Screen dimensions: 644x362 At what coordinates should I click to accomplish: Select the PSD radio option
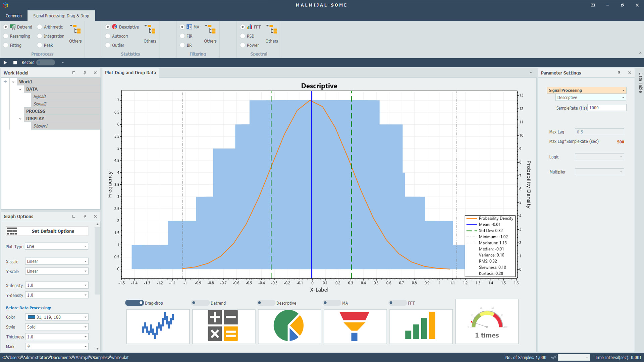(x=243, y=36)
